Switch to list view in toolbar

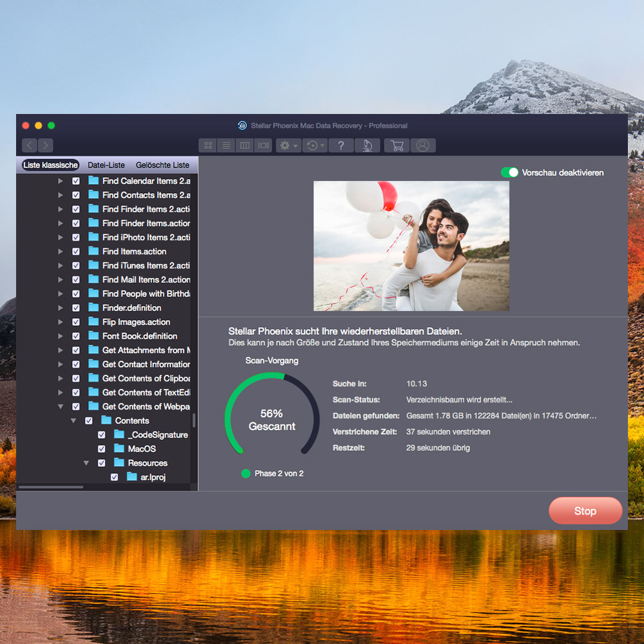tap(226, 146)
